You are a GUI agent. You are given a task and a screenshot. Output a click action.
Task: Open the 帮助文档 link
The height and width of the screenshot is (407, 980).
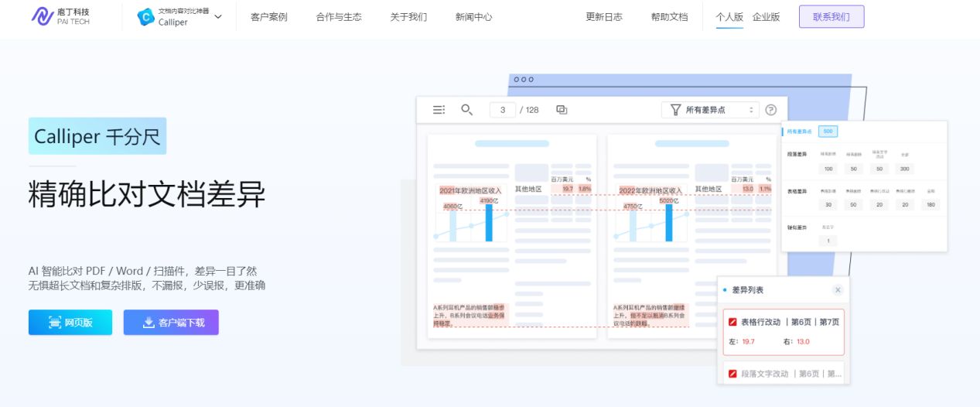(669, 17)
